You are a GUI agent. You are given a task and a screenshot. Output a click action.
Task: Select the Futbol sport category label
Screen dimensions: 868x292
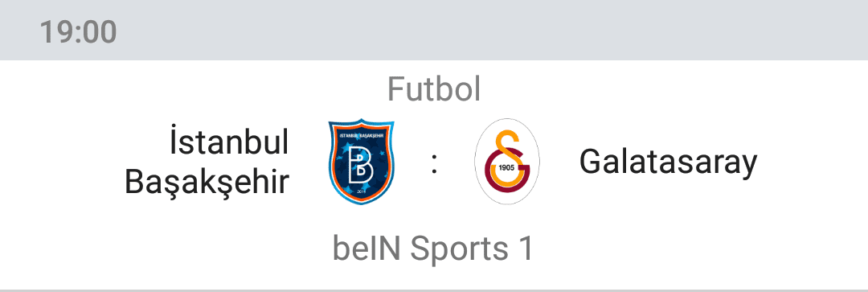point(434,88)
